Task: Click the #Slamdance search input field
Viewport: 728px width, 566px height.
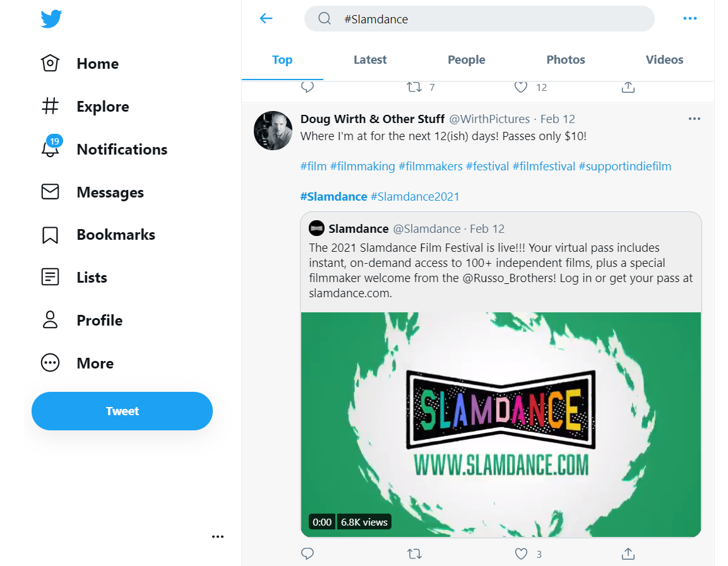Action: pos(480,19)
